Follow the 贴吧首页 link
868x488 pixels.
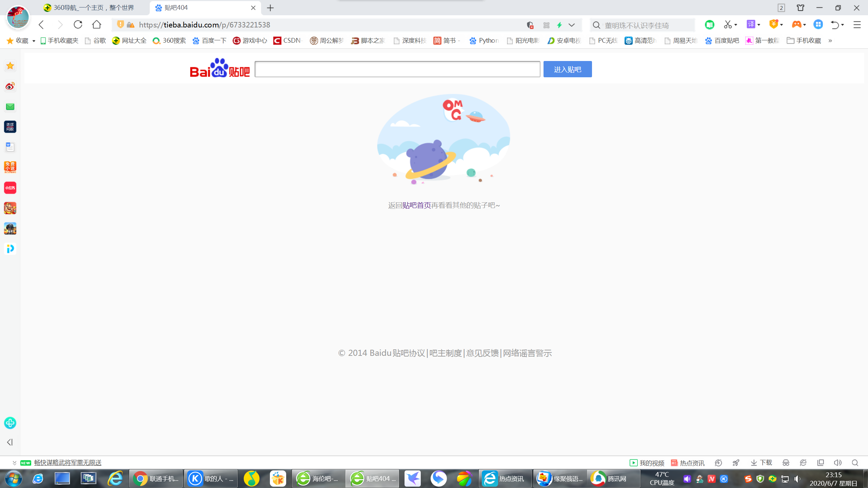pyautogui.click(x=416, y=205)
